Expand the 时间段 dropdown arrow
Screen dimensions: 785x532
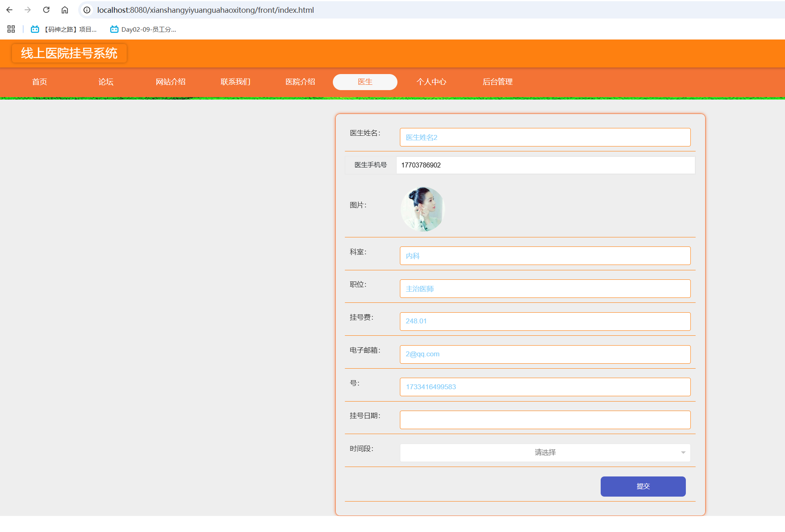click(x=683, y=453)
